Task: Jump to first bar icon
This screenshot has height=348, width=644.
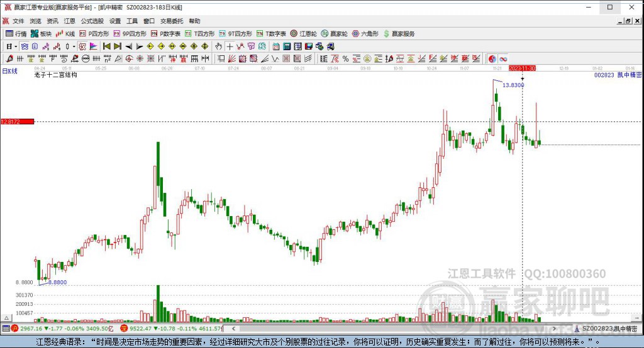Action: pos(106,46)
